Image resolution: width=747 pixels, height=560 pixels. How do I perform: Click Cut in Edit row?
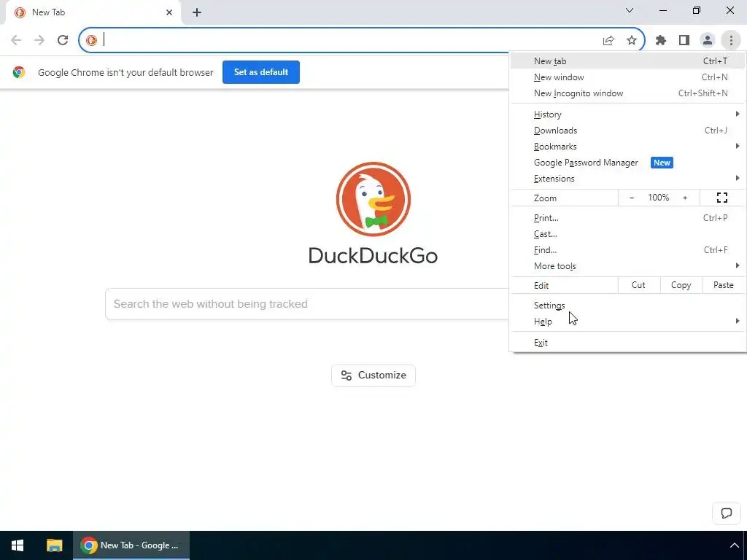pos(639,285)
